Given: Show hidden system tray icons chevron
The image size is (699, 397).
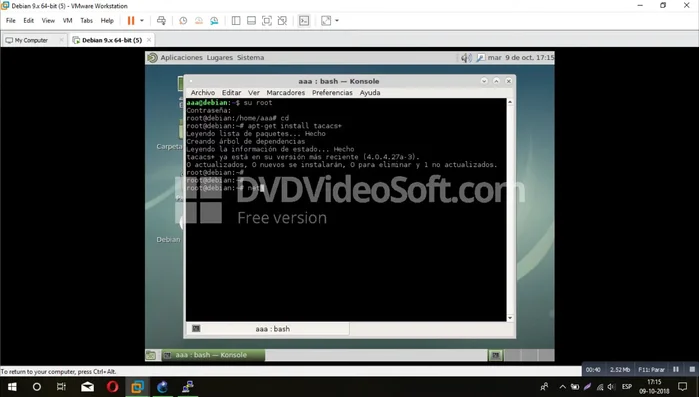Looking at the screenshot, I should [563, 387].
